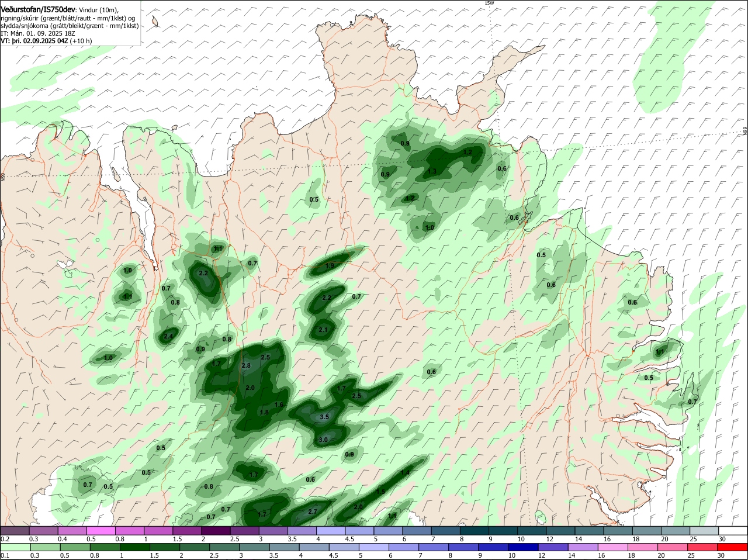Click the 0.1 label in the rain legend

pyautogui.click(x=5, y=555)
